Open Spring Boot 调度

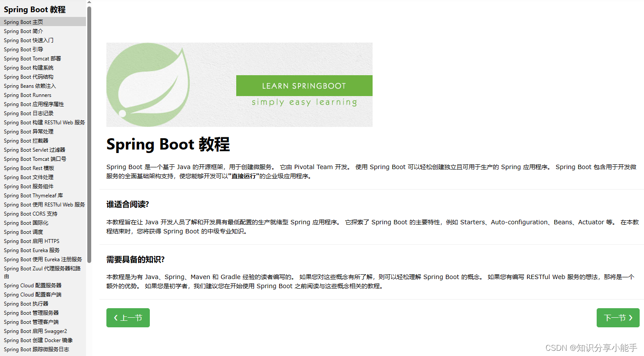[x=23, y=232]
